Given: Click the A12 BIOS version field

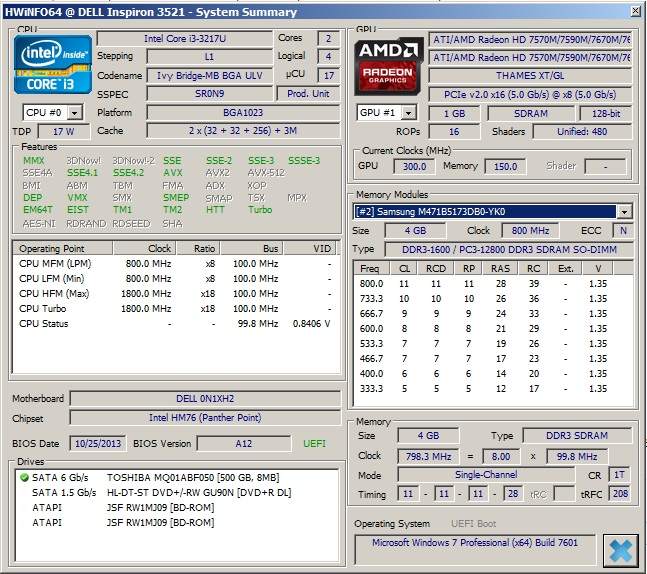Looking at the screenshot, I should 243,444.
